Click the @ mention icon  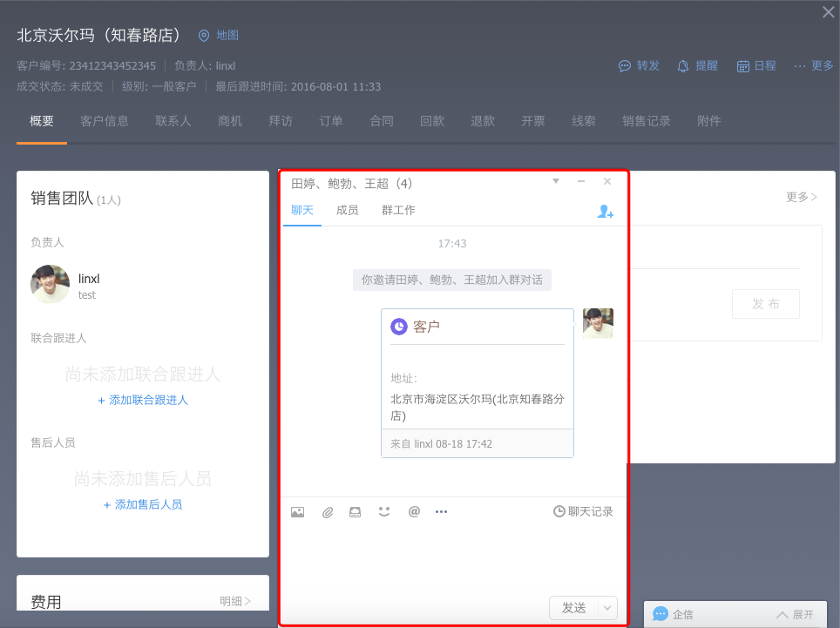pyautogui.click(x=414, y=511)
